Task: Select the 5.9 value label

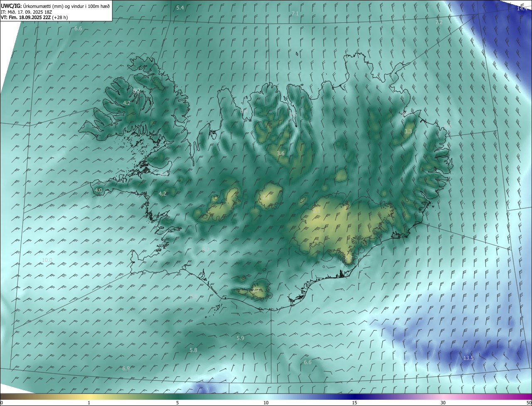Action: click(240, 338)
